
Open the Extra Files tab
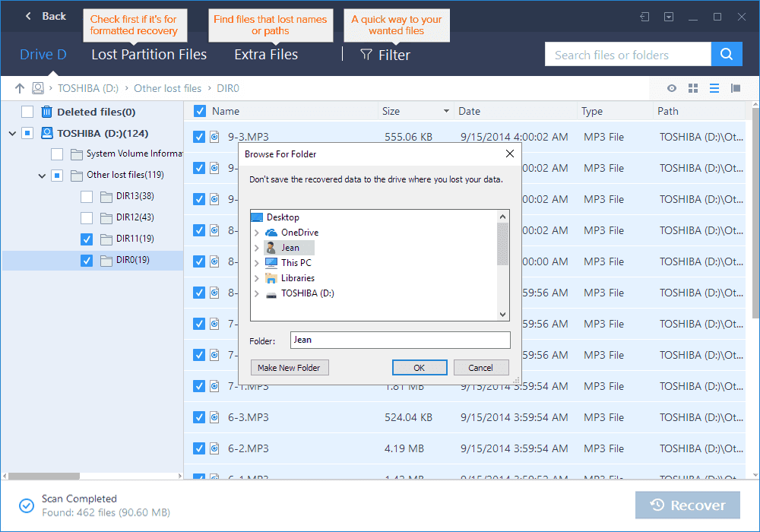[266, 55]
